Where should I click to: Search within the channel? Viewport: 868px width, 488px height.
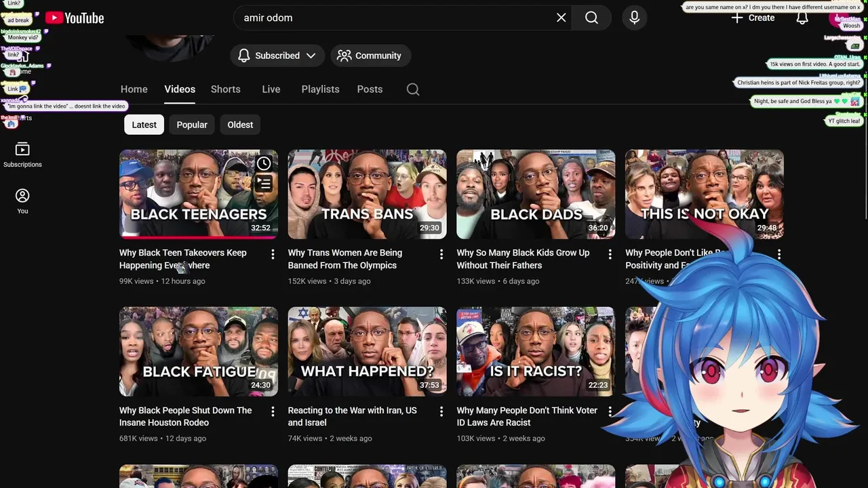[x=413, y=89]
